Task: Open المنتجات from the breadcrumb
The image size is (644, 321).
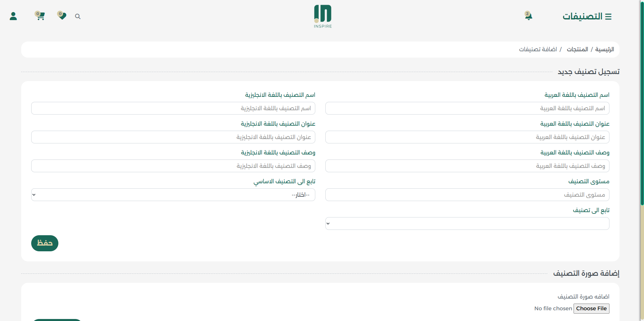Action: [578, 49]
